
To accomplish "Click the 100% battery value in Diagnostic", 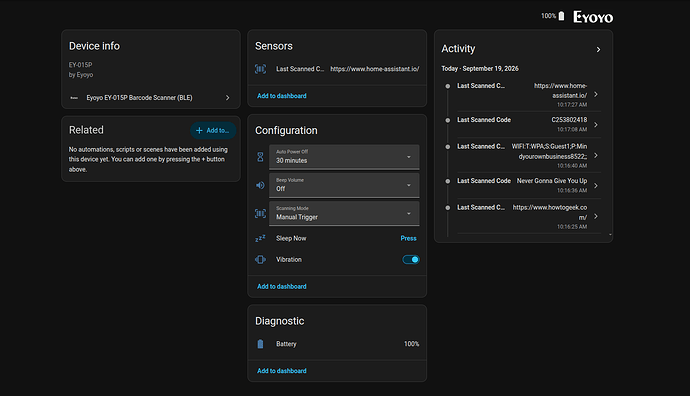I will (411, 344).
